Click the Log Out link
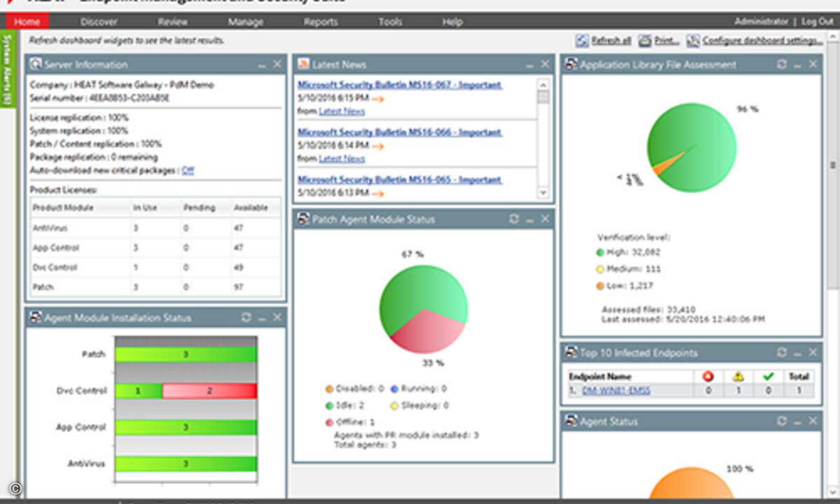This screenshot has height=504, width=840. point(818,22)
